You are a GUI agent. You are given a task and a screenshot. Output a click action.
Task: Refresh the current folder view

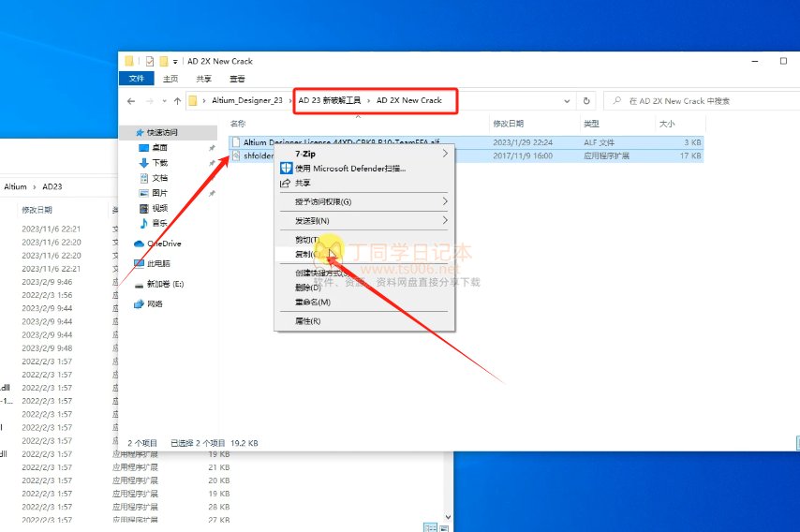coord(586,100)
